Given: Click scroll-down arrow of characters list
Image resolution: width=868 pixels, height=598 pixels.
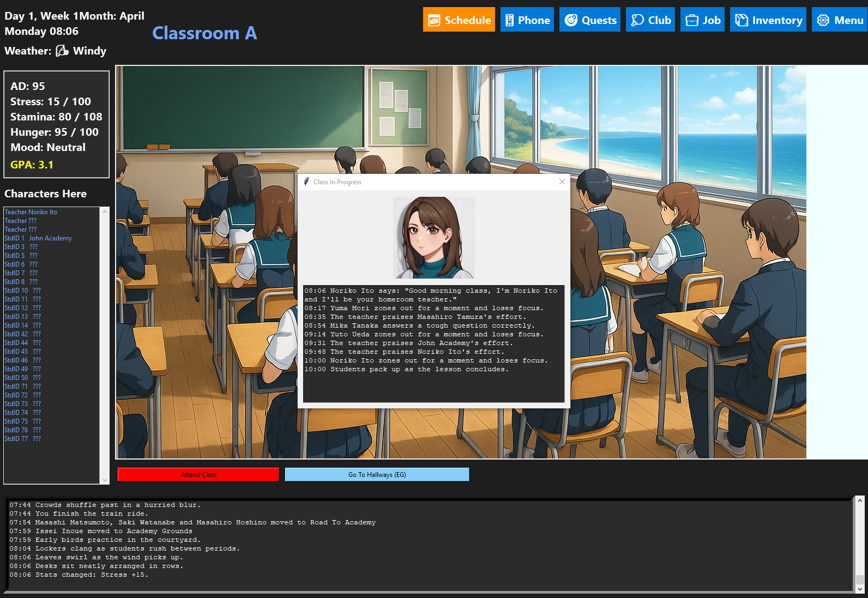Looking at the screenshot, I should click(105, 480).
